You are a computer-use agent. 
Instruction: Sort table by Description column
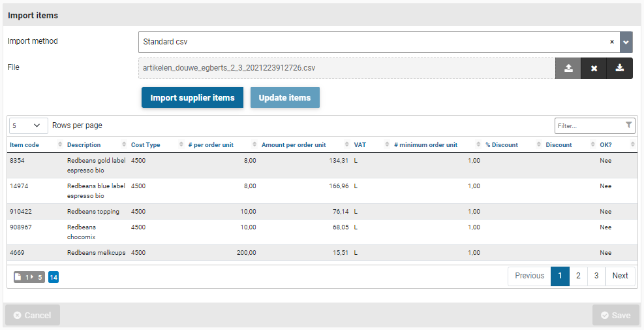84,145
